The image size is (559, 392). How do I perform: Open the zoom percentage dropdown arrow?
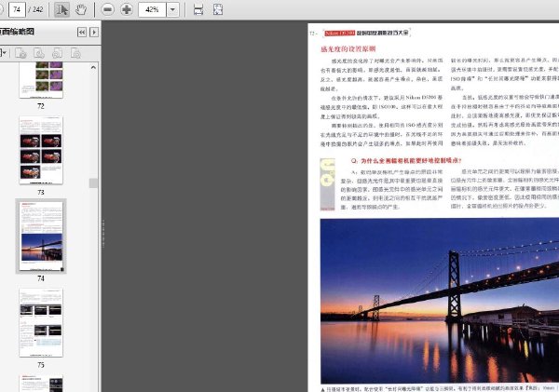pos(173,9)
